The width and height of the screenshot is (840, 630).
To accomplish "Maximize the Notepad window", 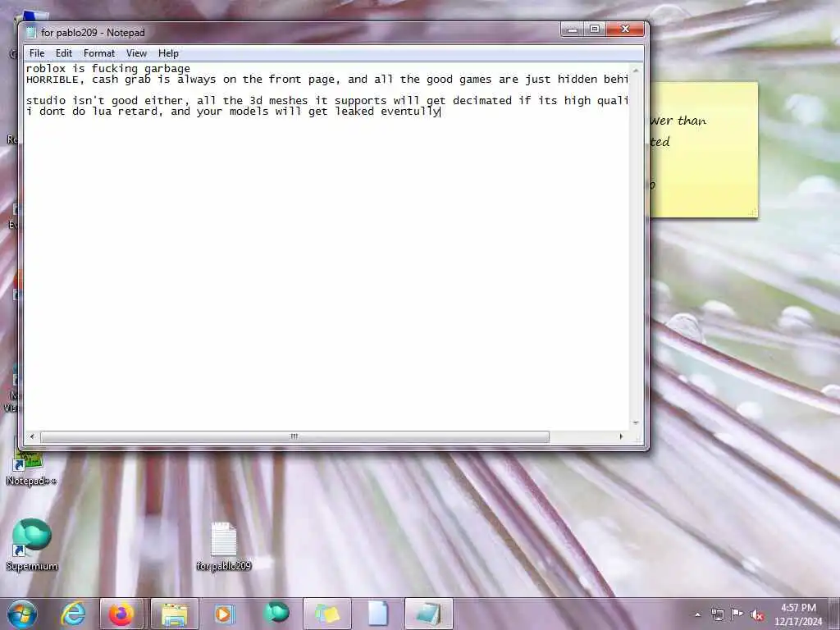I will (x=595, y=29).
